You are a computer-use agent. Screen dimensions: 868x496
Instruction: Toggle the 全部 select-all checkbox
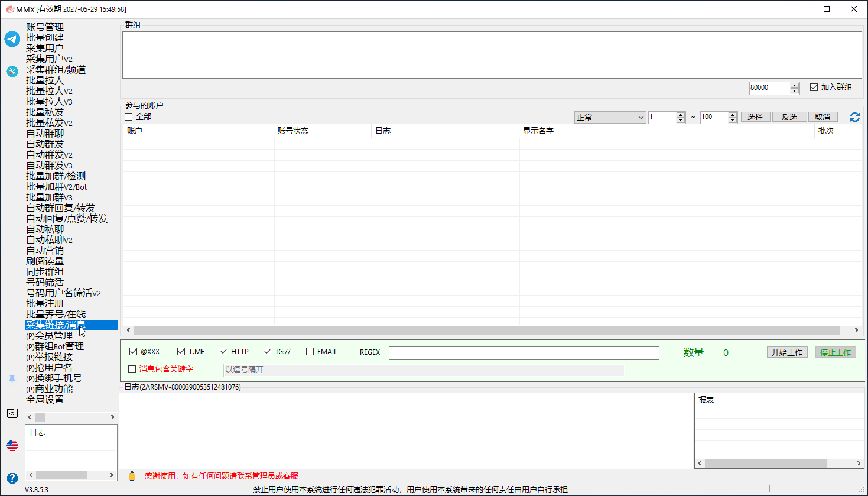(129, 117)
